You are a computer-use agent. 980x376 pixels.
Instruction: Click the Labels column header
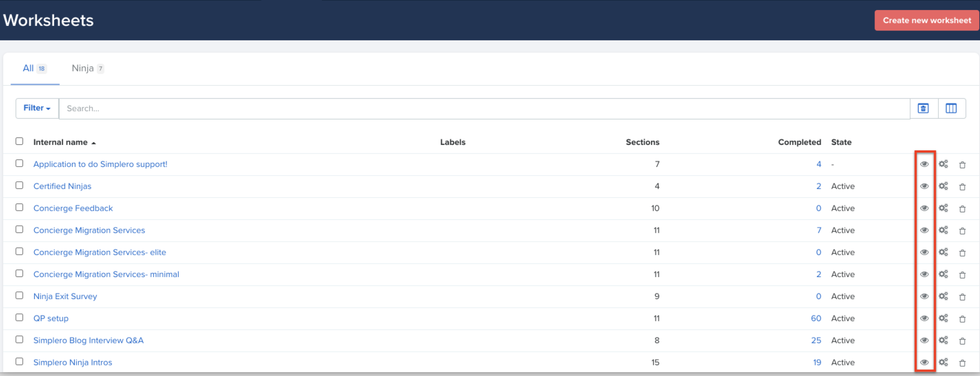tap(452, 142)
